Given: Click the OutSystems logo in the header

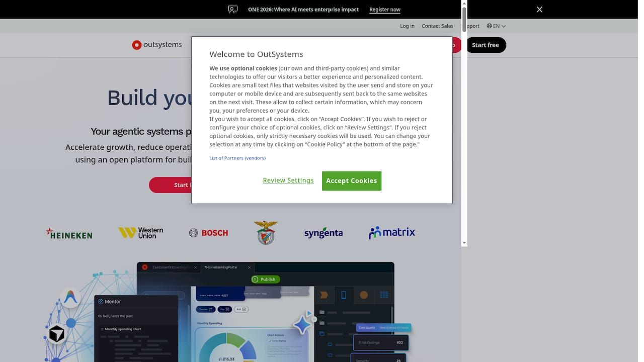Looking at the screenshot, I should (156, 45).
